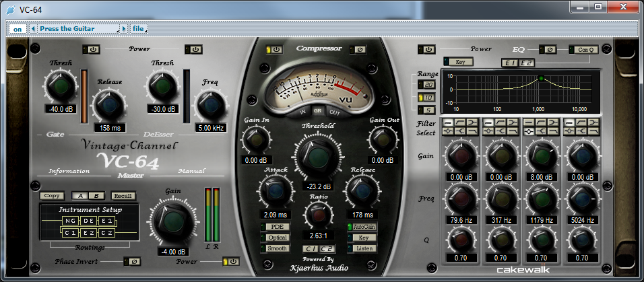Toggle the Gate power switch
The height and width of the screenshot is (282, 644).
point(91,49)
